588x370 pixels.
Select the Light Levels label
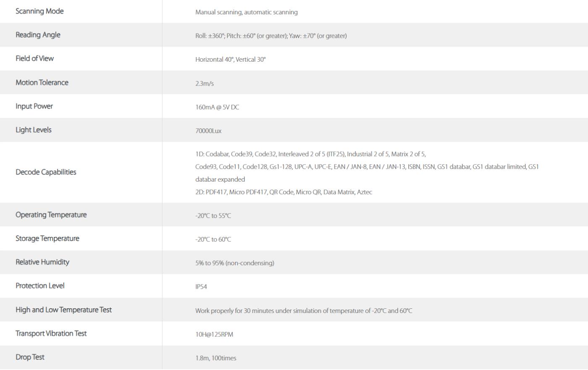pyautogui.click(x=34, y=130)
